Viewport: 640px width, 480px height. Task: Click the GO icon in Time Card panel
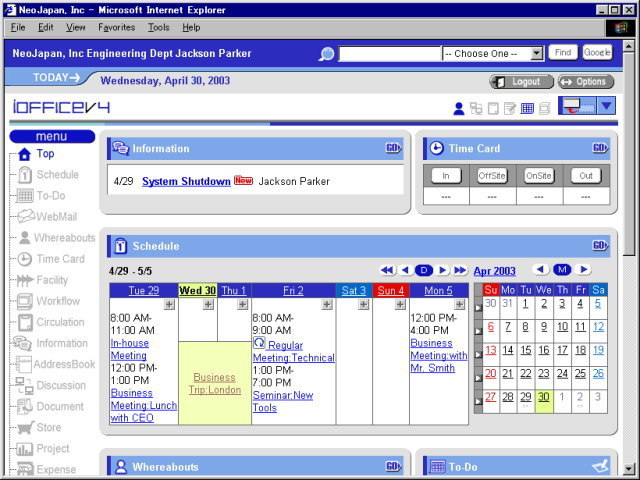pyautogui.click(x=600, y=148)
